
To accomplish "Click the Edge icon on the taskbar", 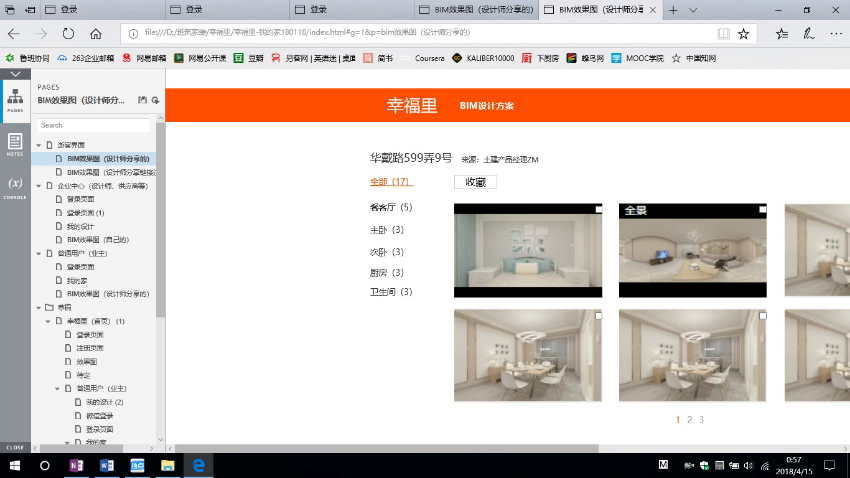I will 198,466.
